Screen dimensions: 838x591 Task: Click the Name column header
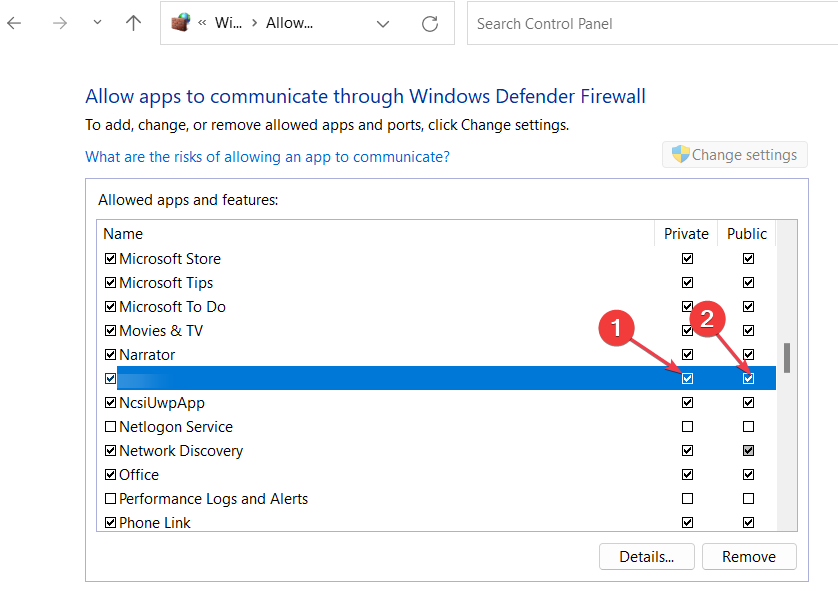(x=123, y=234)
